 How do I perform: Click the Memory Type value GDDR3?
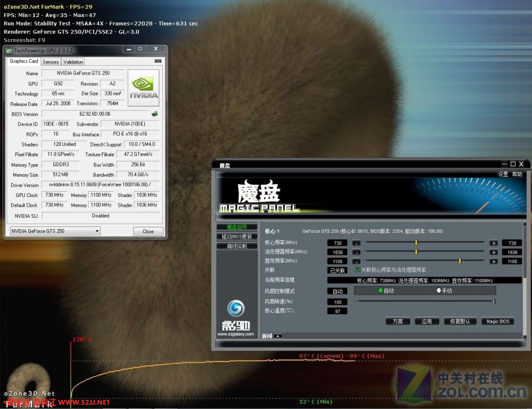click(61, 165)
